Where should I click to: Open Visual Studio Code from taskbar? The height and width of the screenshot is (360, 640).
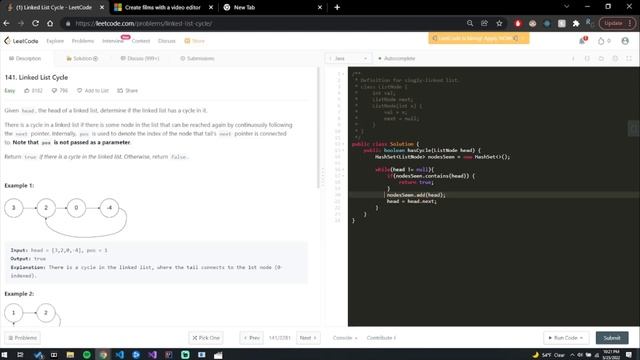click(x=120, y=355)
